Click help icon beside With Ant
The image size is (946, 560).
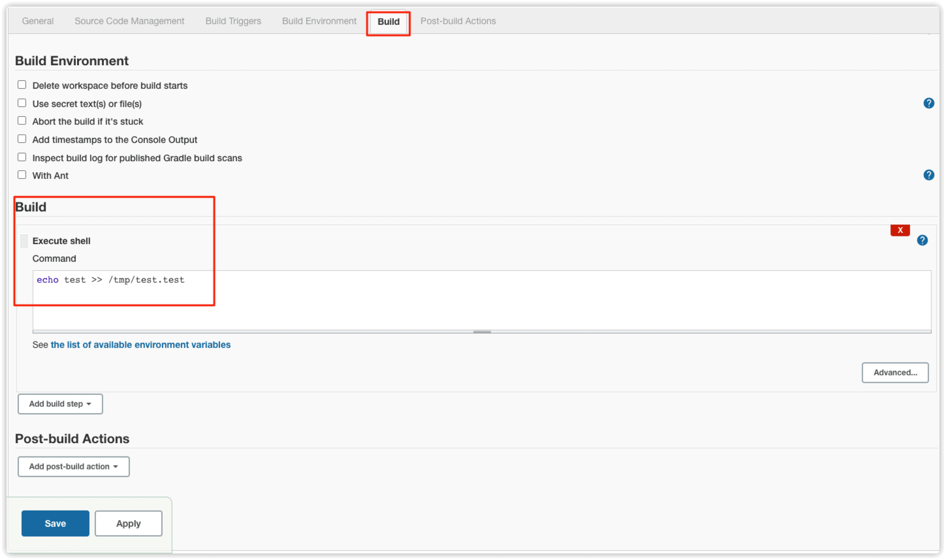pos(928,175)
